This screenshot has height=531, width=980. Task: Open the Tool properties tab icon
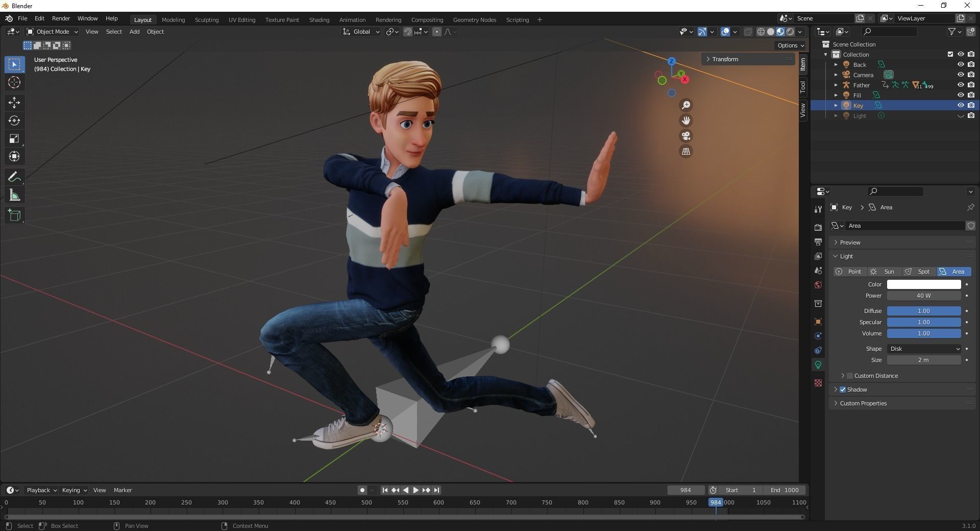click(818, 209)
